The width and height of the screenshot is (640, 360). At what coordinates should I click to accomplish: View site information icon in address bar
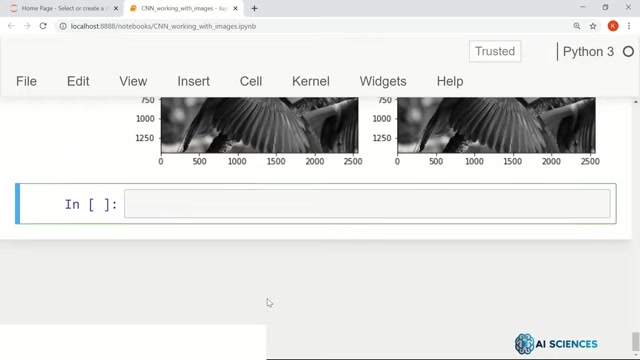click(x=63, y=26)
